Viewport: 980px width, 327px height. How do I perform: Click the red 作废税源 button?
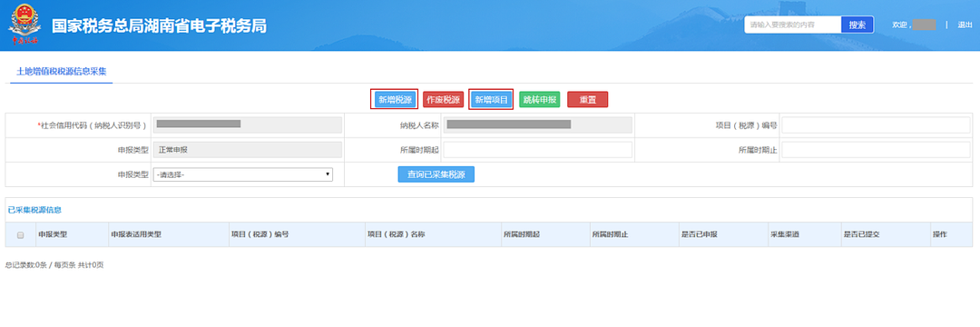(443, 99)
